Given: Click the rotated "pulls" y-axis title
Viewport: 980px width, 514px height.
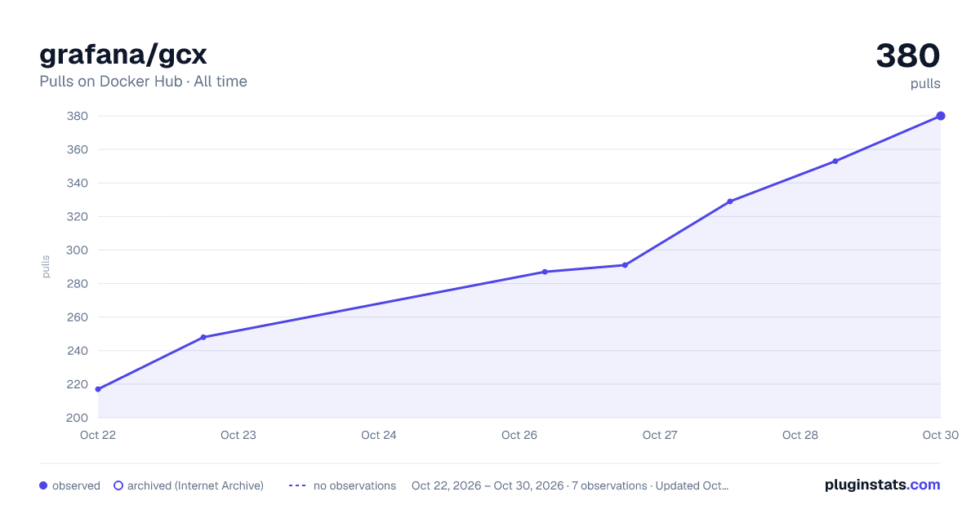Looking at the screenshot, I should click(x=46, y=267).
